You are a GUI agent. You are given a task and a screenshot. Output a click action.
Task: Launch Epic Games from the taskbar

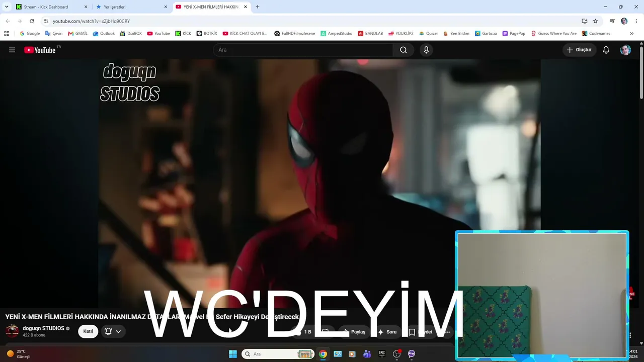(382, 354)
